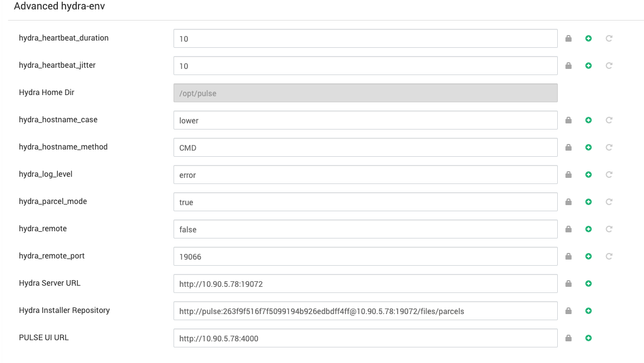
Task: Focus the hydra_heartbeat_duration value field
Action: click(365, 38)
